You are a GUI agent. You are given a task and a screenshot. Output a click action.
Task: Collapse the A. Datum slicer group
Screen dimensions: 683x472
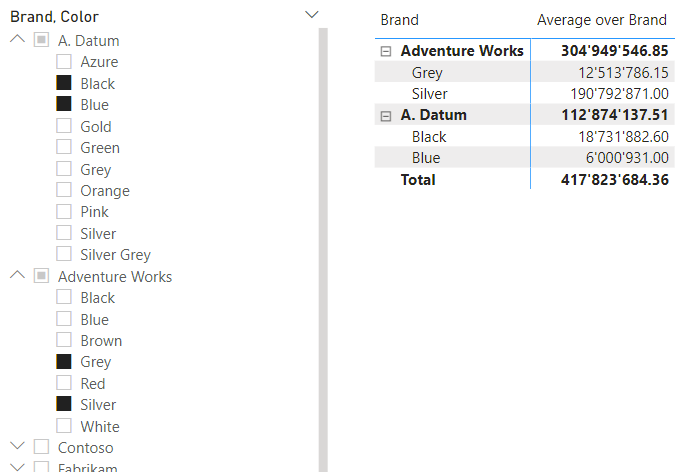pos(17,40)
